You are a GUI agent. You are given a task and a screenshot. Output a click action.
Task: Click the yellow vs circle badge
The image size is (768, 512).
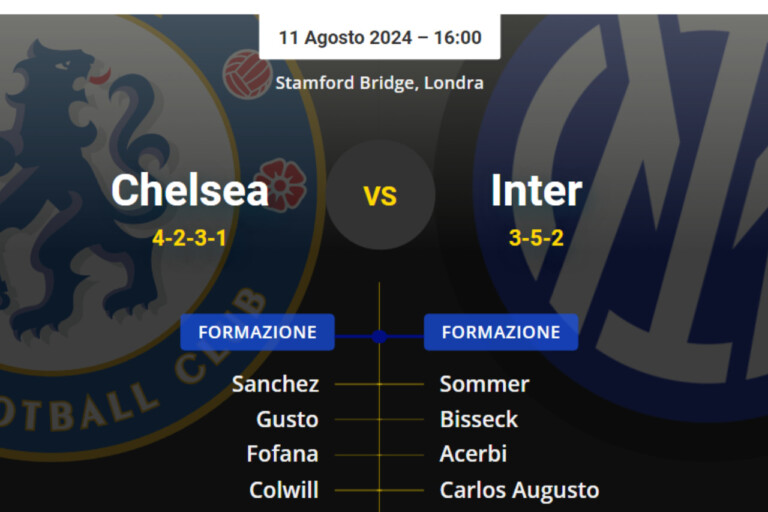pyautogui.click(x=380, y=195)
